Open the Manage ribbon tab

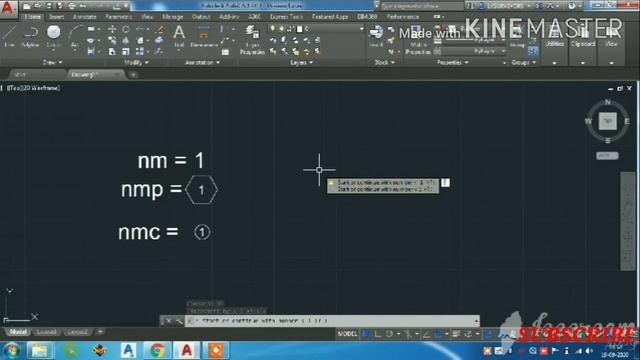173,17
